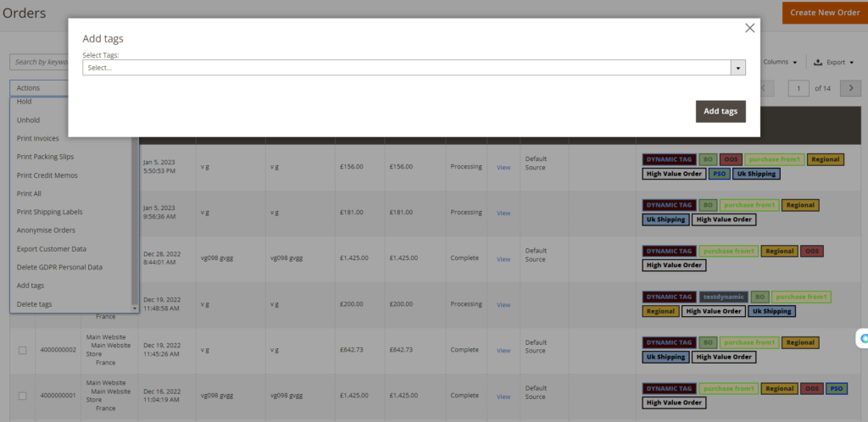Click PSO tag on order 4000000001
The image size is (868, 422).
(837, 389)
